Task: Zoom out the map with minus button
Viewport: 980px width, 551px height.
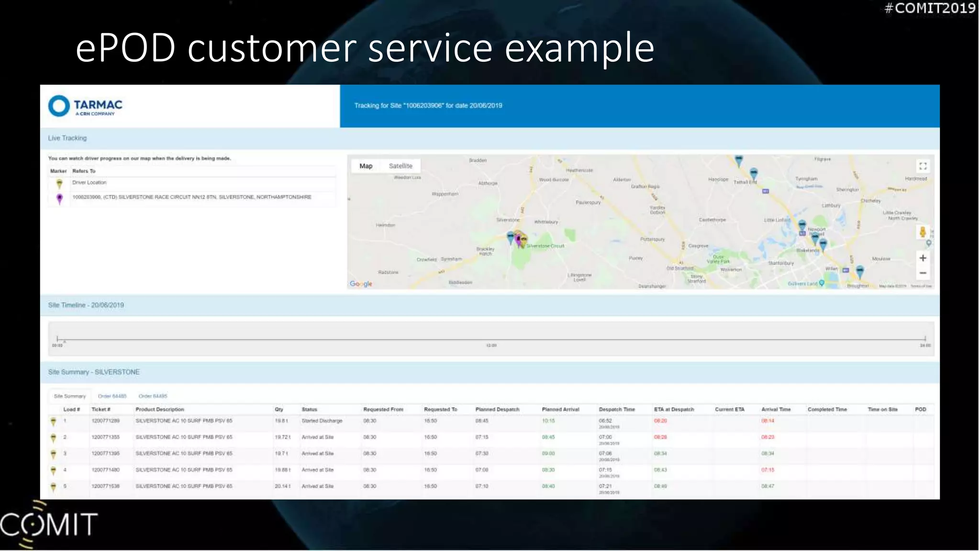Action: tap(923, 273)
